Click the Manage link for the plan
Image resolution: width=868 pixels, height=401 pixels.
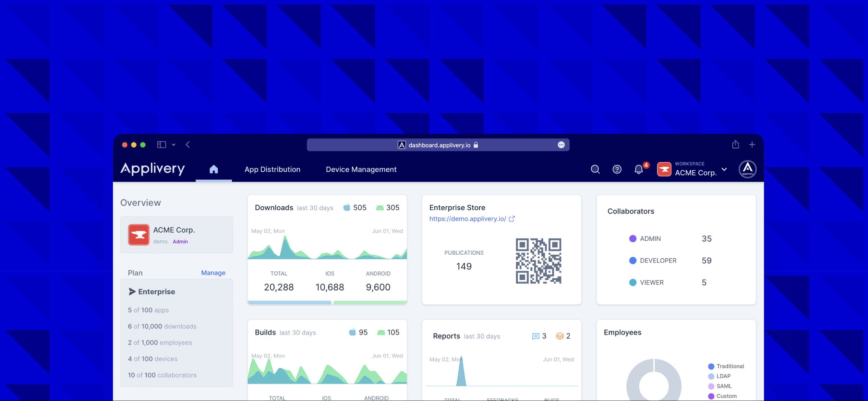click(213, 272)
